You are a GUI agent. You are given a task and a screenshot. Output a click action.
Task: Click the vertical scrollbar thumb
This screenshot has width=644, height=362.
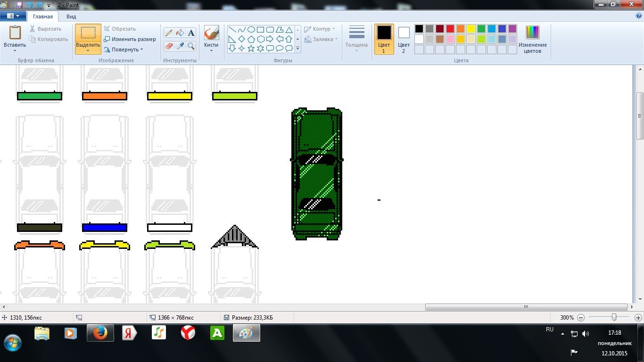[640, 115]
